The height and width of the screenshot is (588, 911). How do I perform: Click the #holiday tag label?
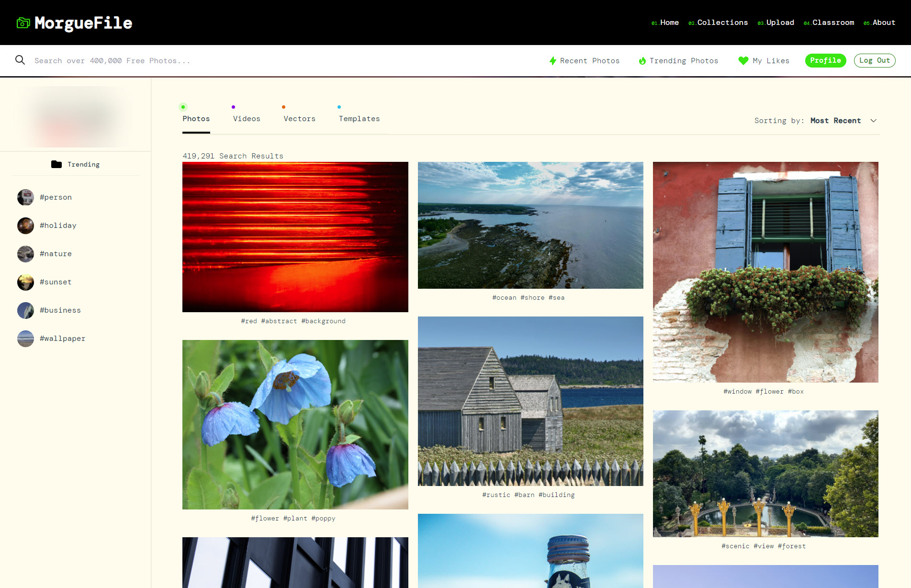(58, 226)
